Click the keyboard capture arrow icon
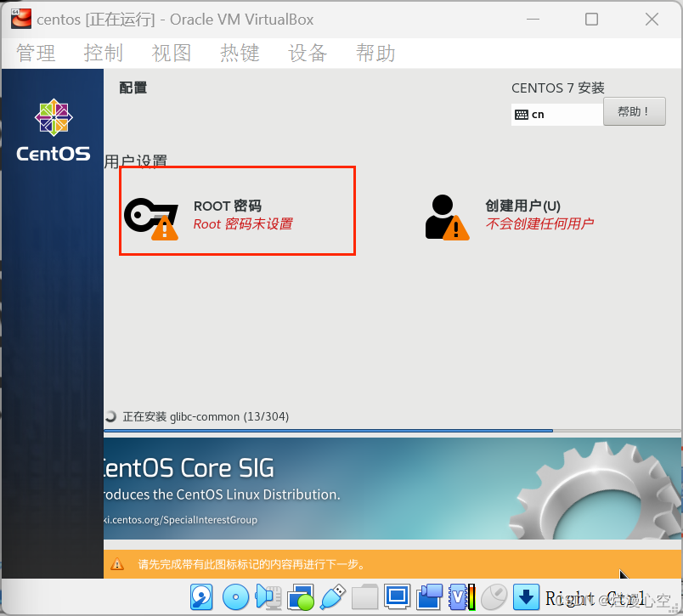This screenshot has width=683, height=616. [526, 596]
